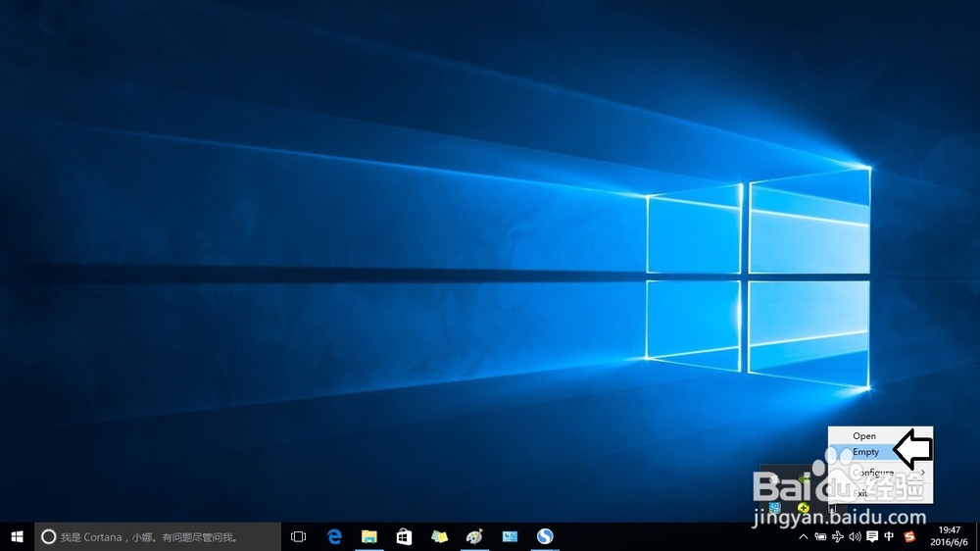Click the Sogou input method tray icon
980x551 pixels.
click(x=909, y=536)
